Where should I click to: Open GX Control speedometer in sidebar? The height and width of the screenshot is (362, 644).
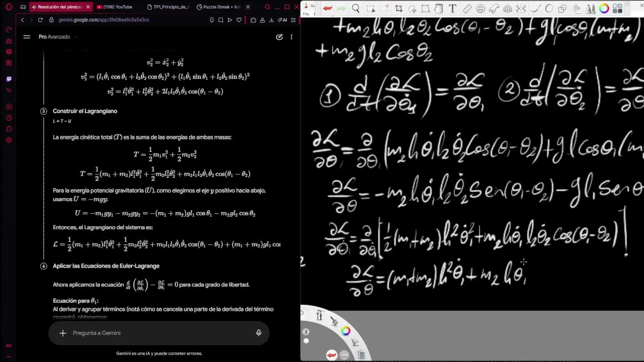(x=9, y=29)
